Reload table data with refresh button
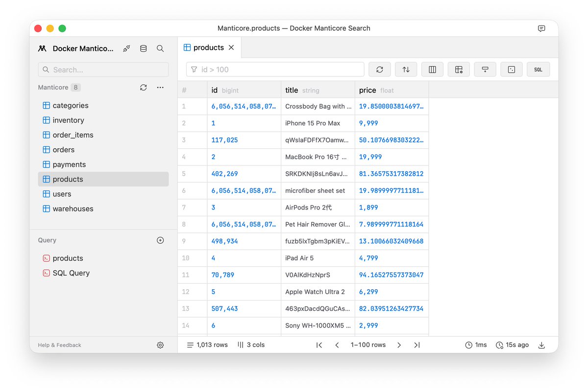Viewport: 588px width, 392px height. pos(380,69)
